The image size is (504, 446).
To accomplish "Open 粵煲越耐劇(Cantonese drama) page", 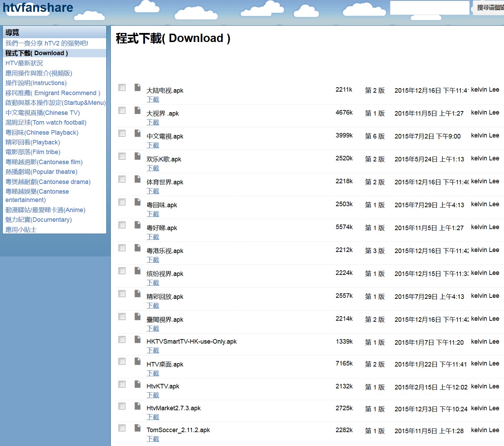I will (48, 182).
